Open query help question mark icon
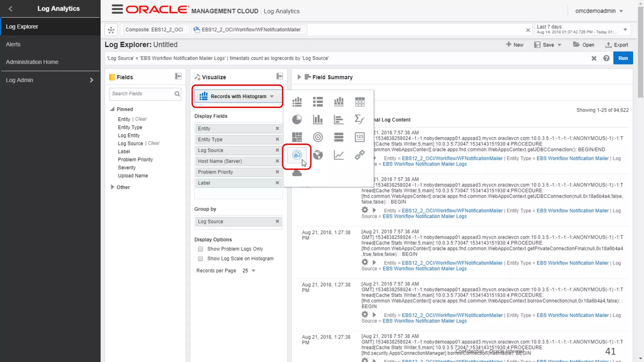Screen dimensions: 644x362 coord(606,58)
